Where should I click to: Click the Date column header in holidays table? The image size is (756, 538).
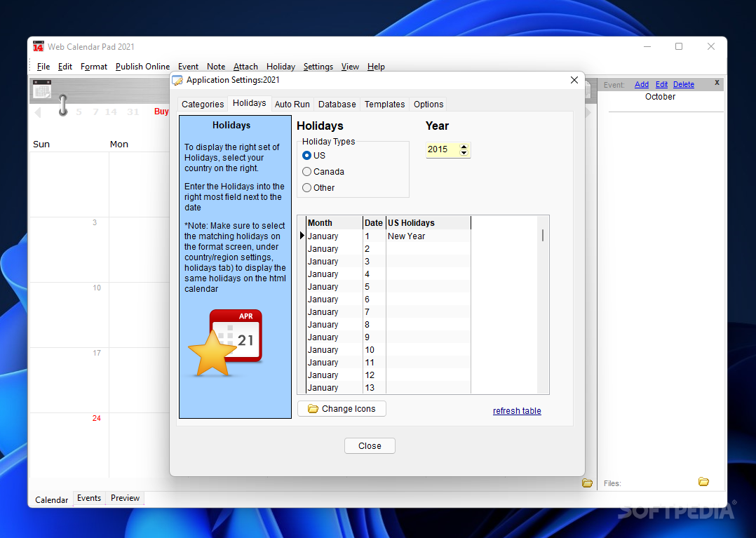(374, 223)
